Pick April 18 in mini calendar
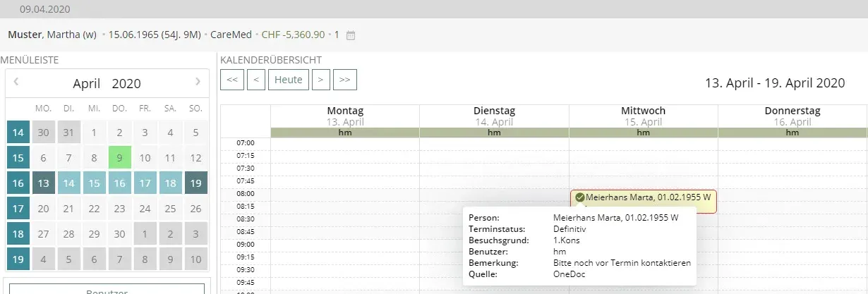868x294 pixels. click(171, 183)
